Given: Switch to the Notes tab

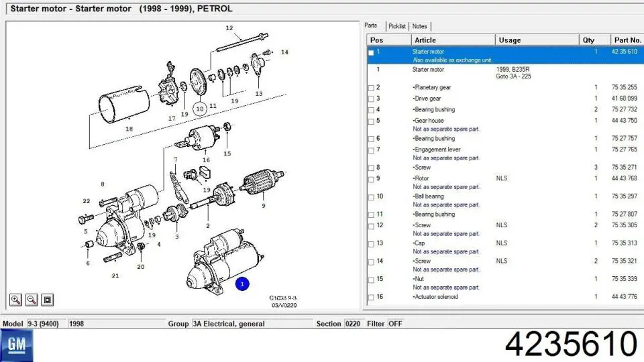Looking at the screenshot, I should pos(419,26).
